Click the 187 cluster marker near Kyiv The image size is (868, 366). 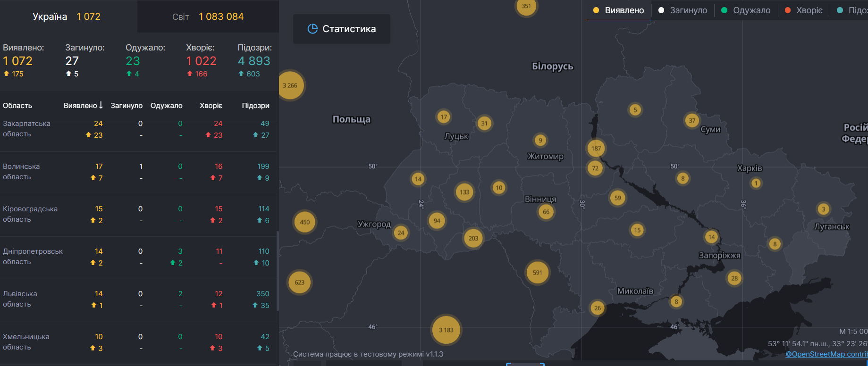(596, 149)
